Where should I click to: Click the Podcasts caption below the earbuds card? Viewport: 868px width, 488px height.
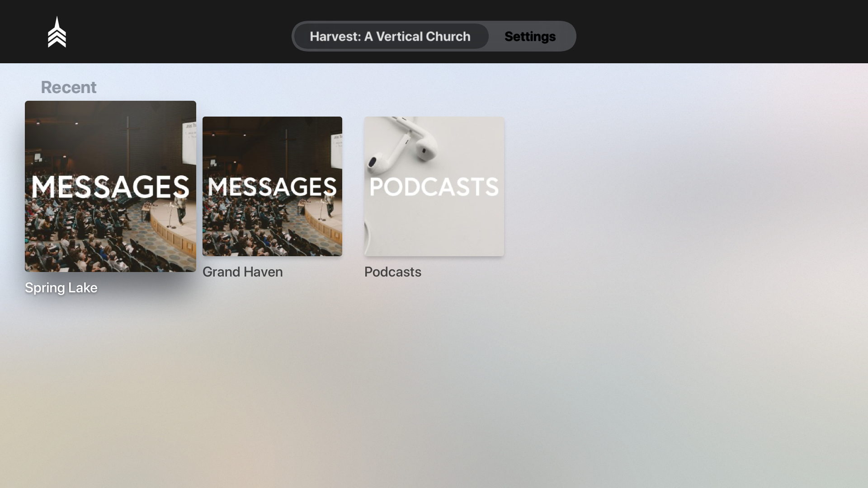(x=393, y=272)
